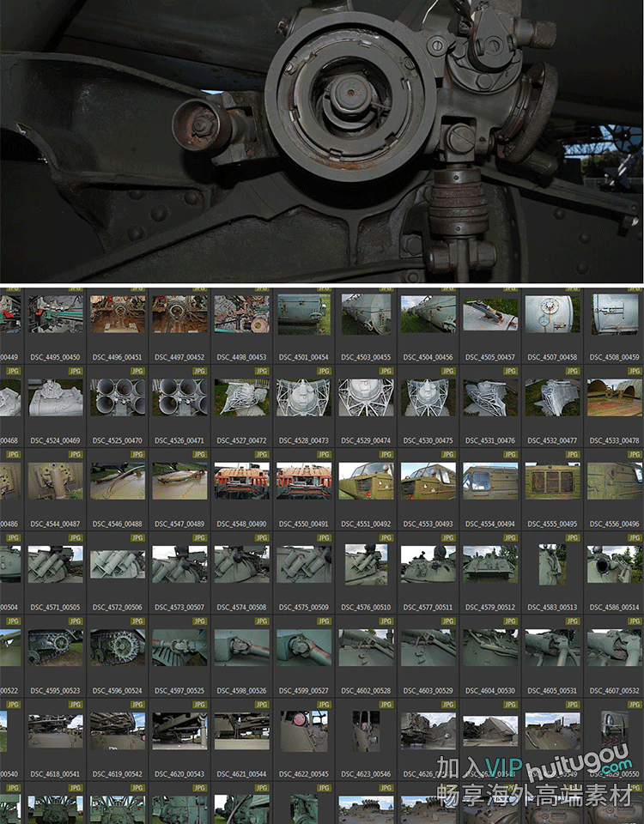Click the file name DSC_4602_00528
The width and height of the screenshot is (644, 824).
tap(366, 690)
